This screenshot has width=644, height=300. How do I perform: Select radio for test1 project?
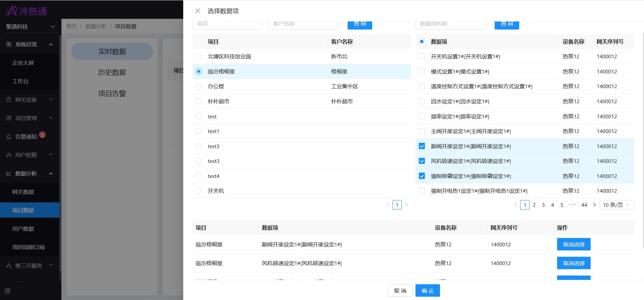point(199,131)
